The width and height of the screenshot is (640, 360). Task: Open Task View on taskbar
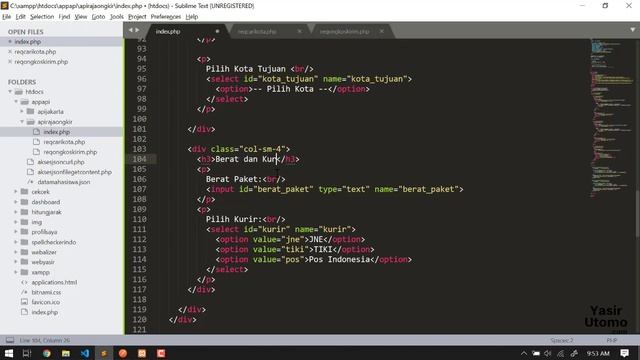27,353
